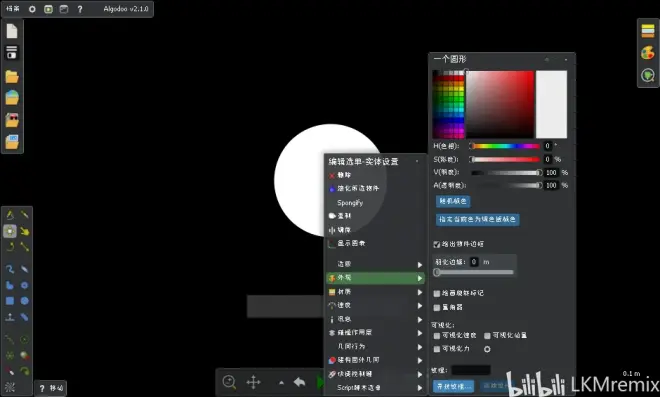Select the yellow hand Drag tool
This screenshot has width=660, height=397.
click(x=25, y=231)
